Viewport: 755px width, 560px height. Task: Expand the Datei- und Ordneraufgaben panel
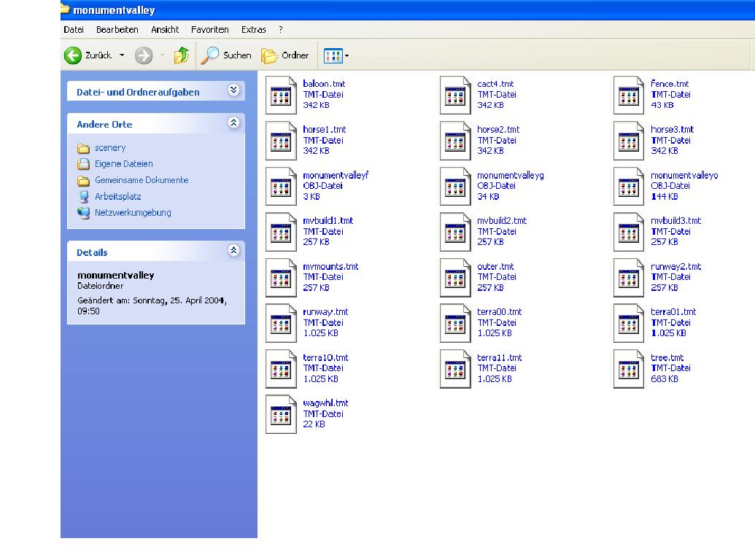233,90
